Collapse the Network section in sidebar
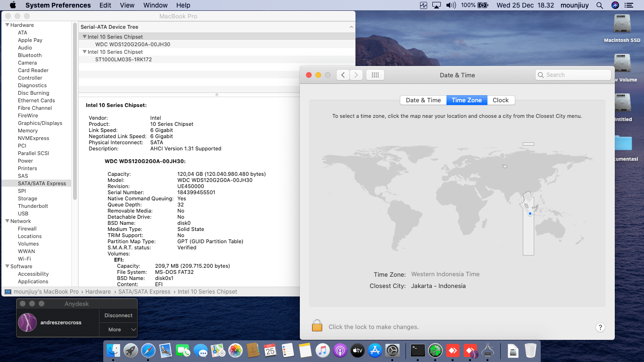644x362 pixels. click(x=7, y=221)
